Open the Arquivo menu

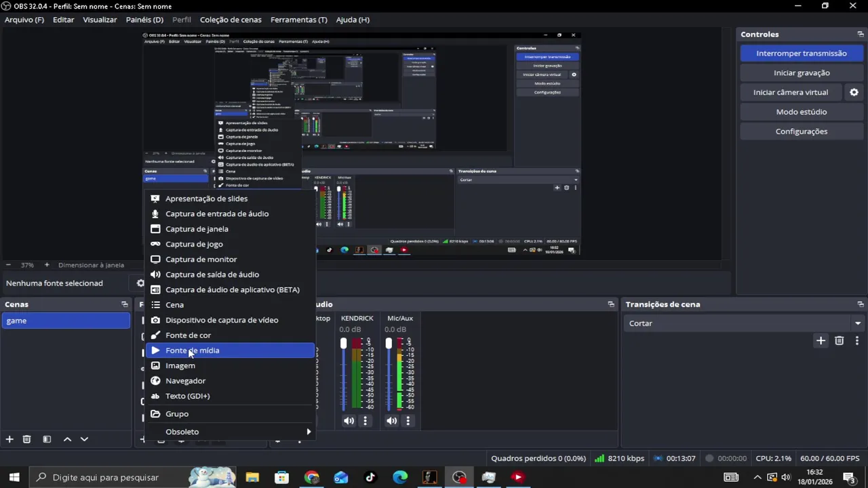click(x=24, y=20)
